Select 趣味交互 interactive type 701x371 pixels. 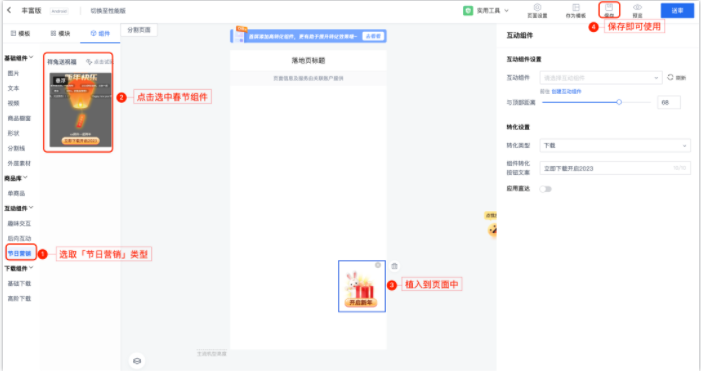point(19,223)
